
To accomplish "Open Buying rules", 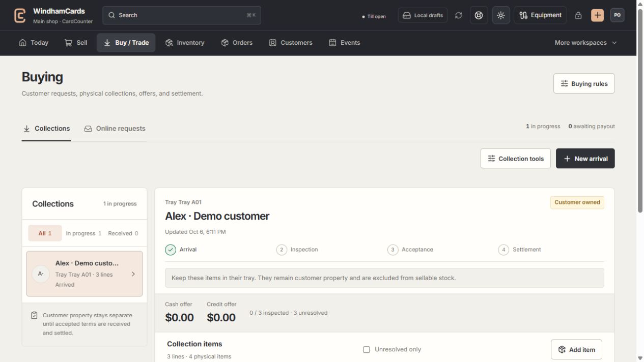I will [x=584, y=84].
